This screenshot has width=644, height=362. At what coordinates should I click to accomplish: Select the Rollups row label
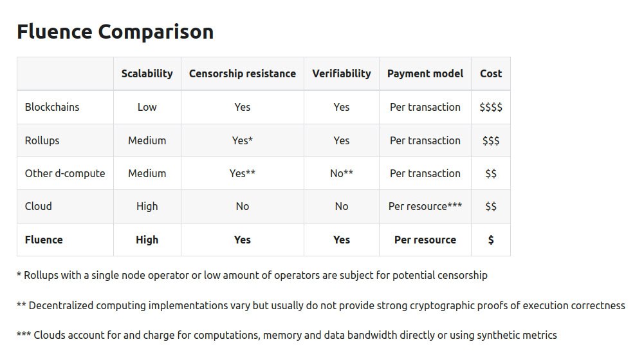[42, 140]
